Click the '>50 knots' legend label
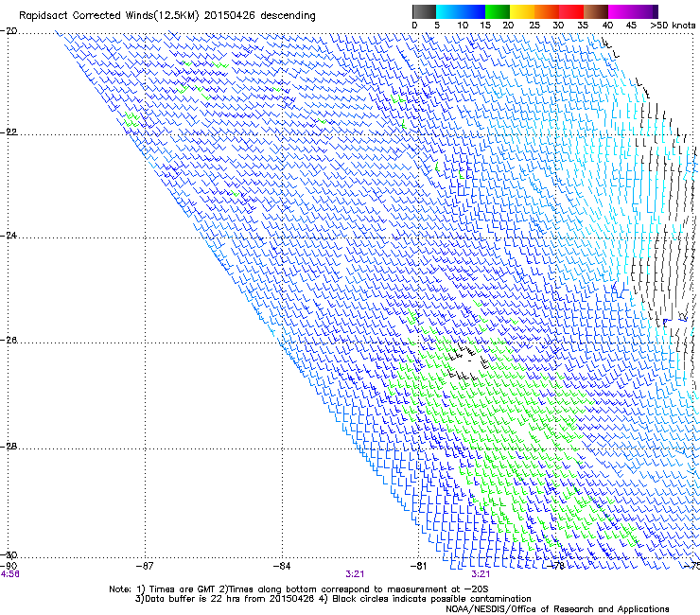700x615 pixels. 673,26
